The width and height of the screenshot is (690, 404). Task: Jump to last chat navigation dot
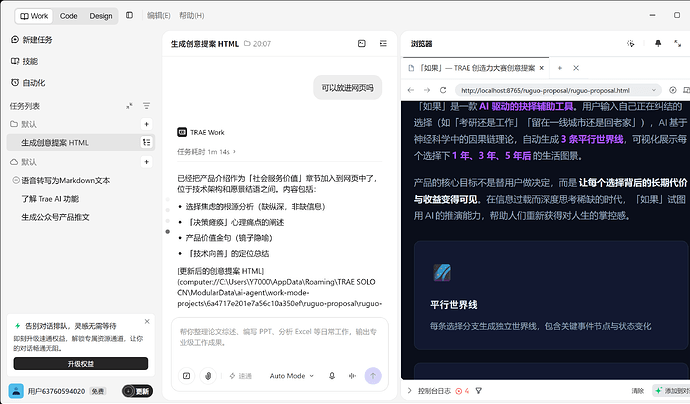168,231
